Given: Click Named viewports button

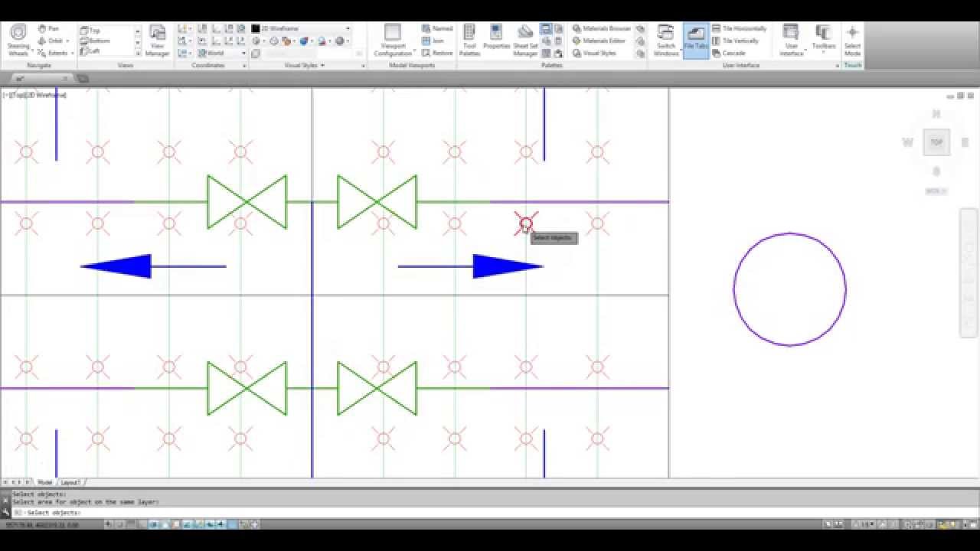Looking at the screenshot, I should click(437, 29).
